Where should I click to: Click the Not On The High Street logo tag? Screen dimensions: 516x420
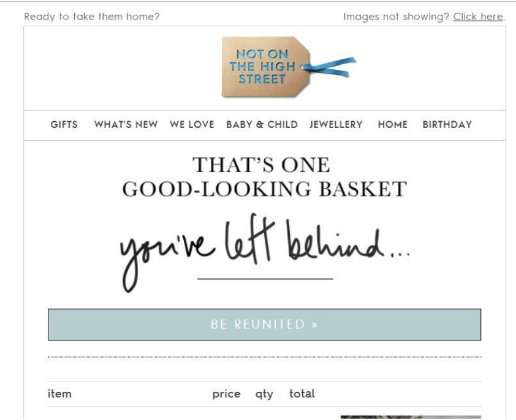tap(266, 67)
